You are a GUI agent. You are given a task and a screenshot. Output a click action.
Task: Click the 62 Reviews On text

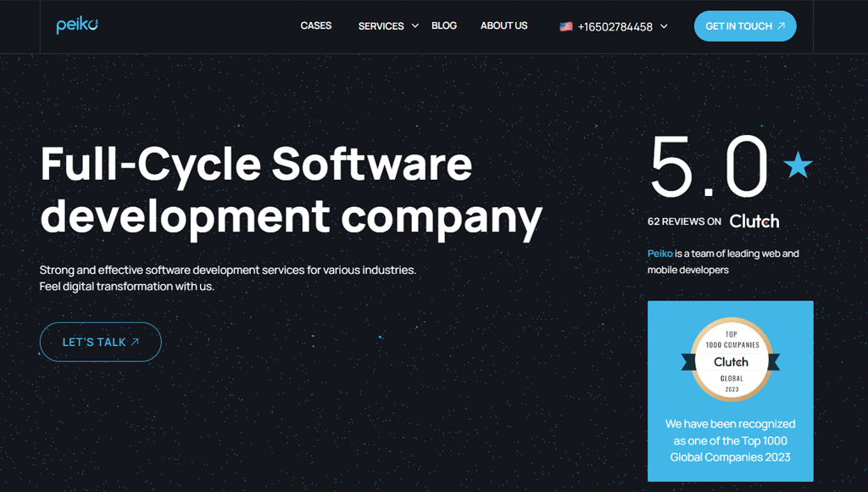[x=684, y=221]
